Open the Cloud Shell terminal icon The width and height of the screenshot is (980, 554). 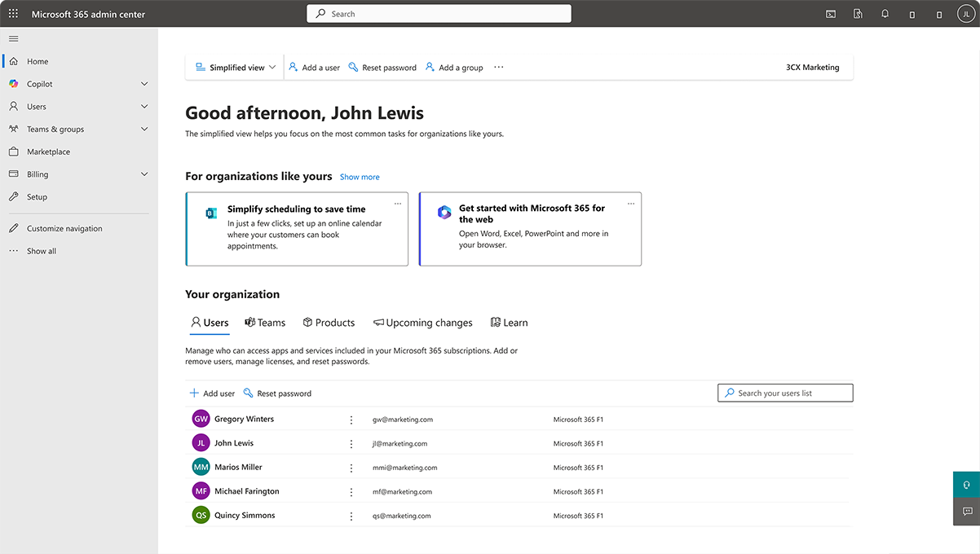831,14
